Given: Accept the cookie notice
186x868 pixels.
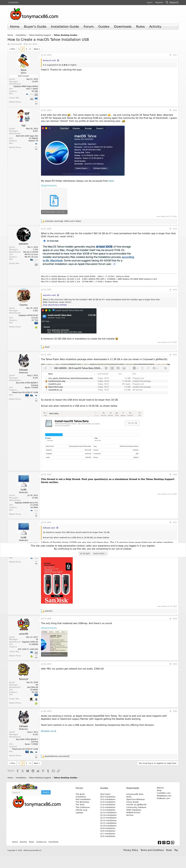Looking at the screenshot, I should point(85,553).
